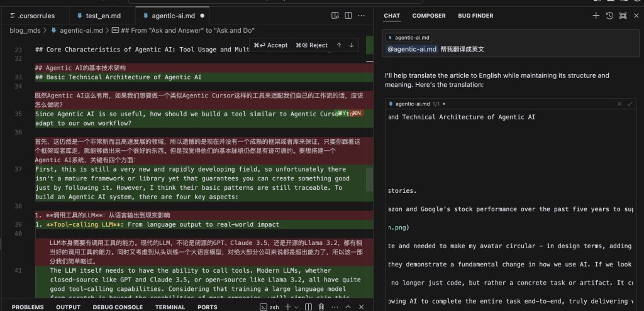Click line number 41 in gutter

(x=18, y=270)
